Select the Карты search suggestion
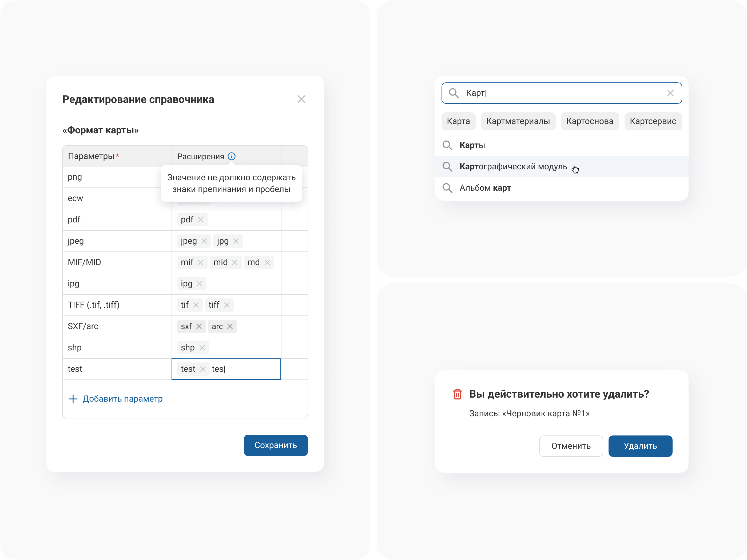The height and width of the screenshot is (560, 747). 472,146
